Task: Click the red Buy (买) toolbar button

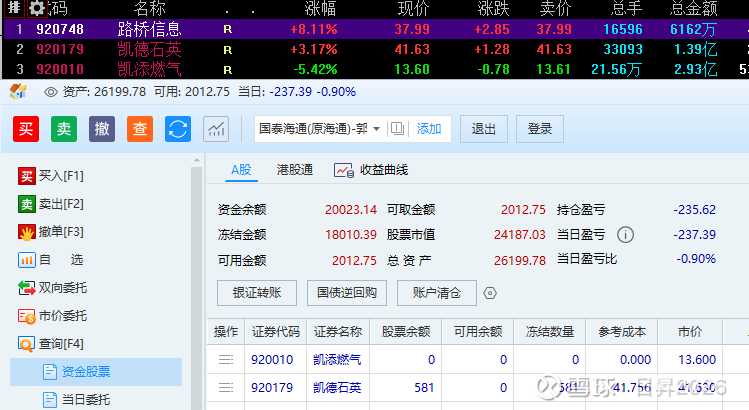Action: (26, 129)
